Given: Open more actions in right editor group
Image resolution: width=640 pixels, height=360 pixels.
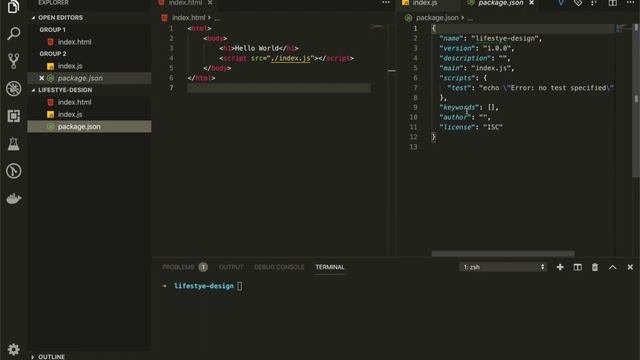Looking at the screenshot, I should 631,2.
